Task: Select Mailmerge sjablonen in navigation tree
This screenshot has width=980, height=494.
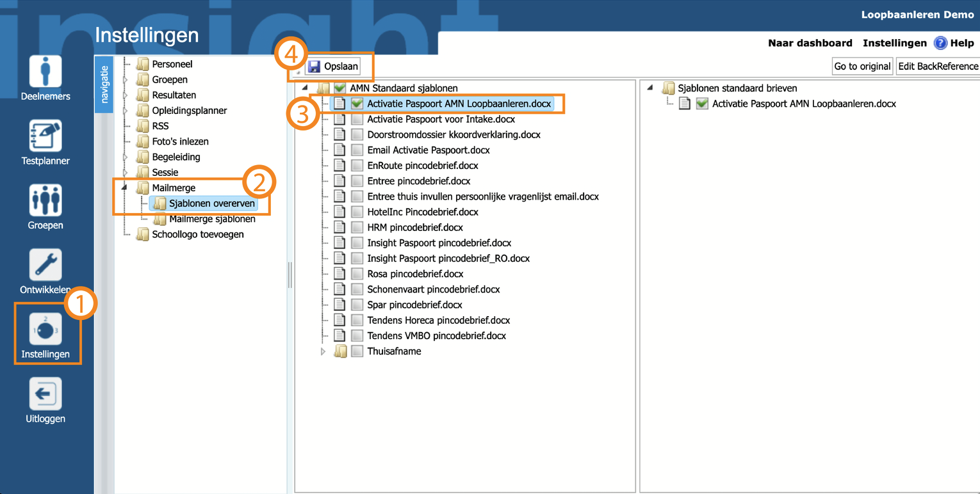Action: point(211,219)
